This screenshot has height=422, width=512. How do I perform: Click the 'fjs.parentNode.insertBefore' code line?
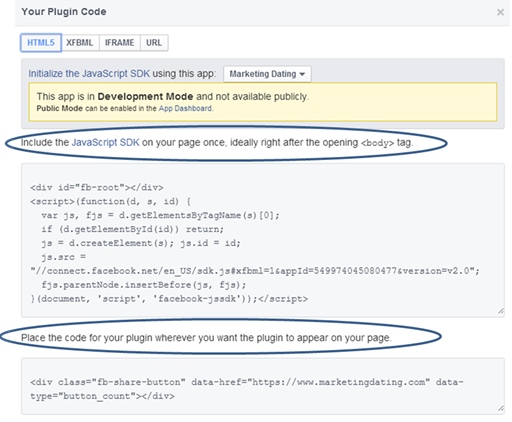coord(144,285)
